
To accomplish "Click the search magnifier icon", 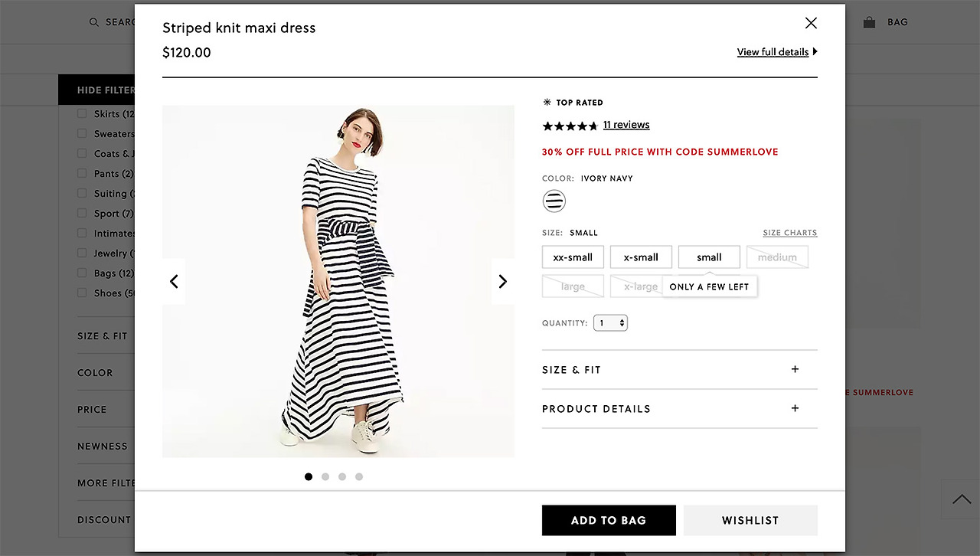I will (94, 22).
